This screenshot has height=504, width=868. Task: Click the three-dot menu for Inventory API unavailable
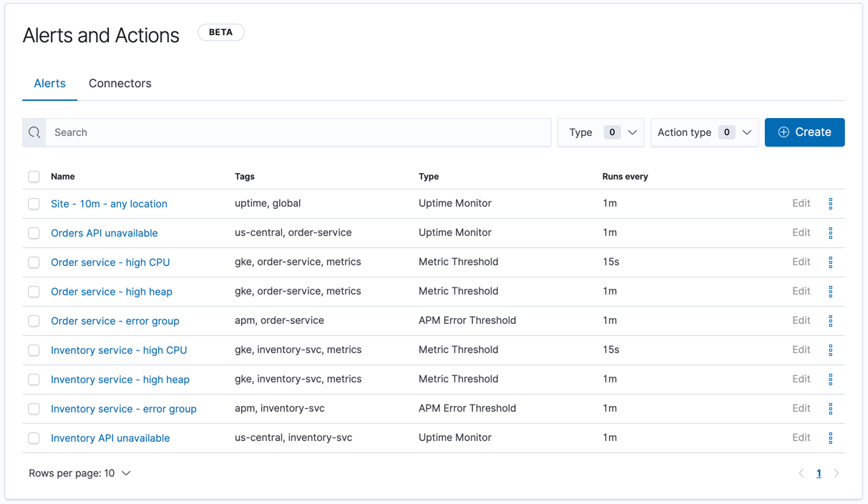point(831,438)
